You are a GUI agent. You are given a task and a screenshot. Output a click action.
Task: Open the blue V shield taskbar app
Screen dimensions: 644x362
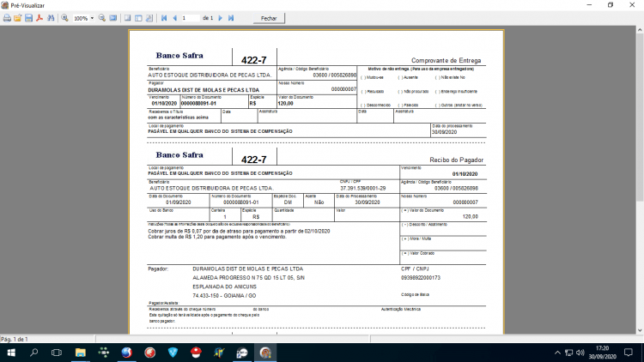coord(173,353)
